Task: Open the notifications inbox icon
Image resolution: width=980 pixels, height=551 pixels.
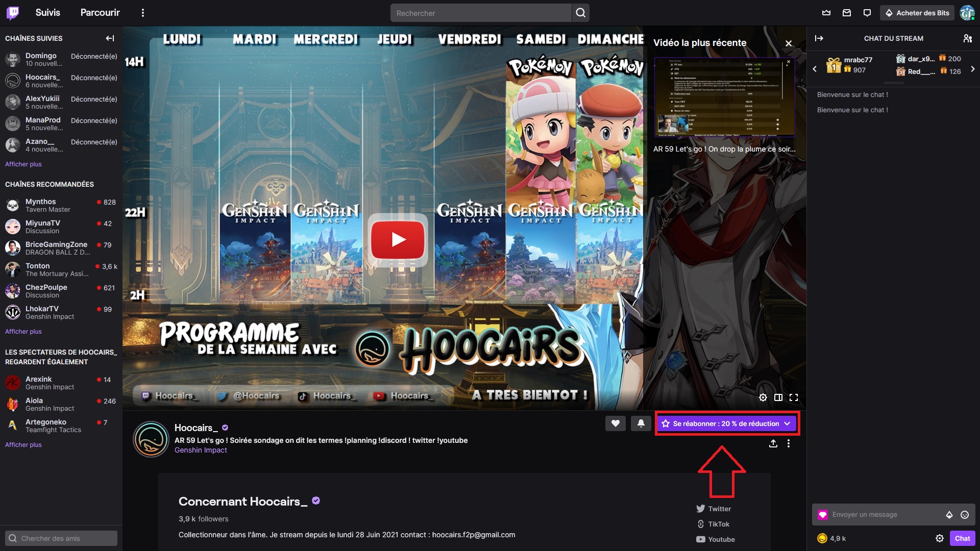Action: (847, 13)
